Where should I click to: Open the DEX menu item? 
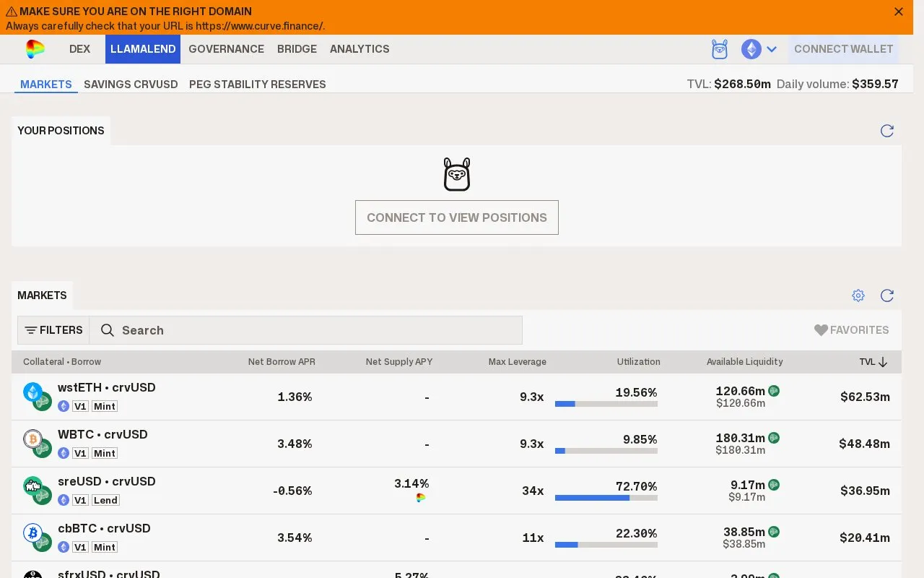click(x=80, y=49)
